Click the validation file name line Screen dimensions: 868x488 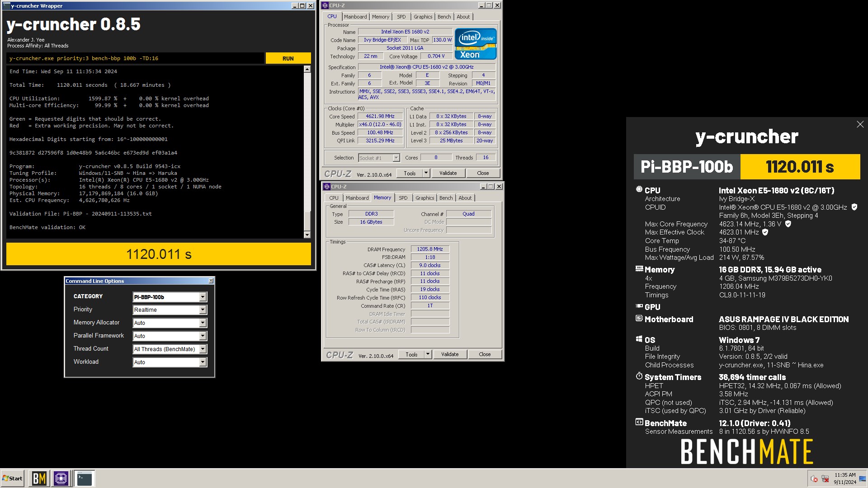pos(80,214)
